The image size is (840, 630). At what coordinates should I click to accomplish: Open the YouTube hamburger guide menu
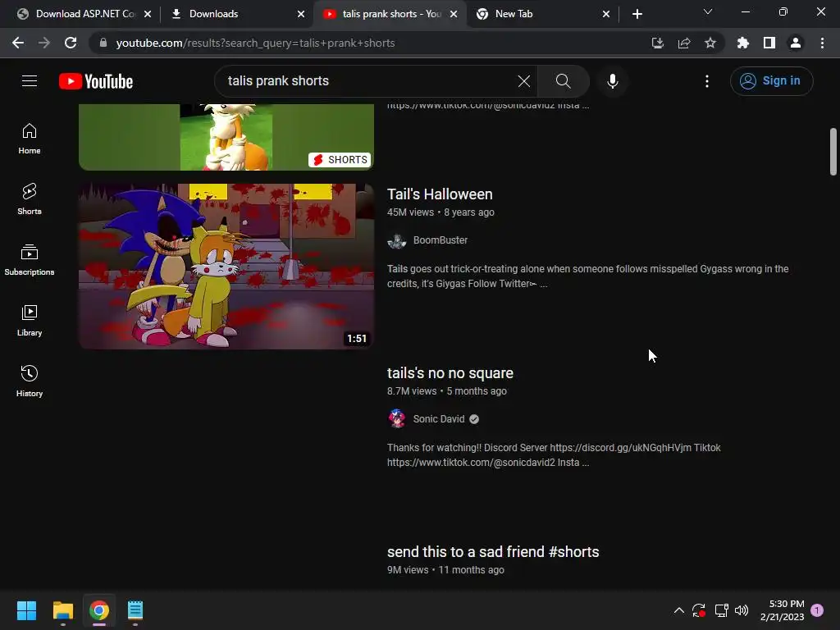click(x=30, y=81)
